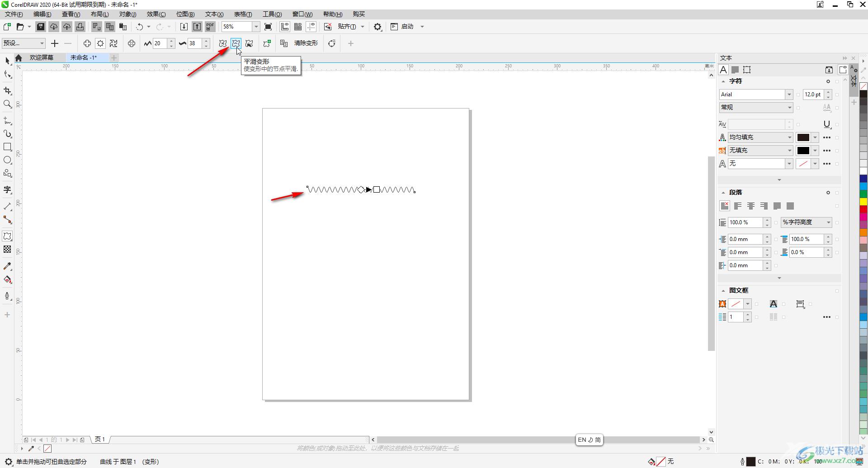Toggle the no-alignment paragraph button
This screenshot has width=868, height=468.
(725, 206)
